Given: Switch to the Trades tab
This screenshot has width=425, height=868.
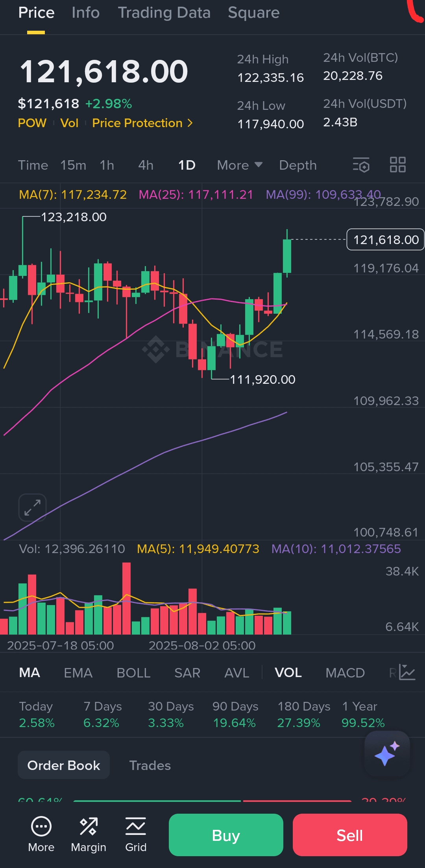Looking at the screenshot, I should click(x=150, y=765).
